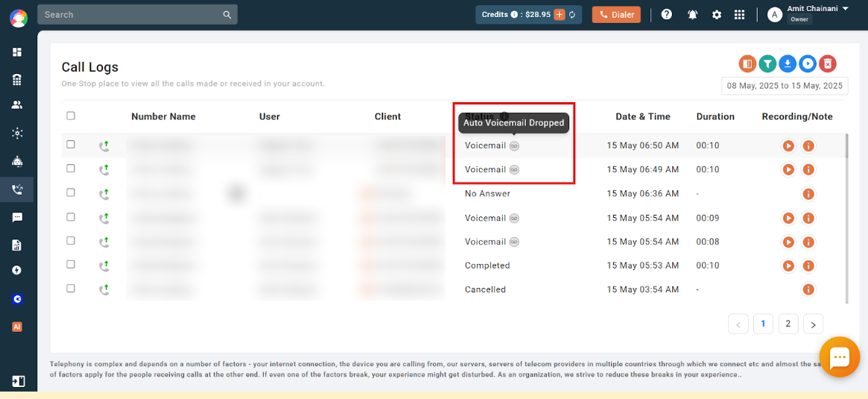868x399 pixels.
Task: Open the settings gear icon
Action: 717,15
